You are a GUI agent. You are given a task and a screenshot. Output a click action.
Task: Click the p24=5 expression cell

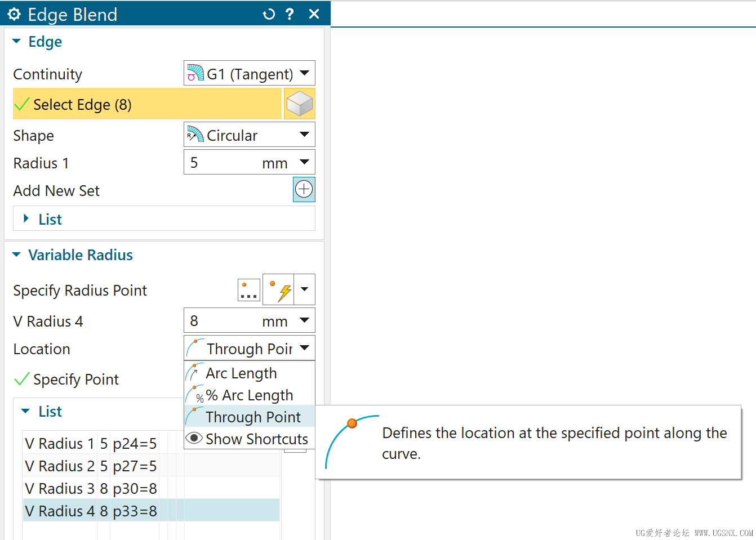coord(135,444)
